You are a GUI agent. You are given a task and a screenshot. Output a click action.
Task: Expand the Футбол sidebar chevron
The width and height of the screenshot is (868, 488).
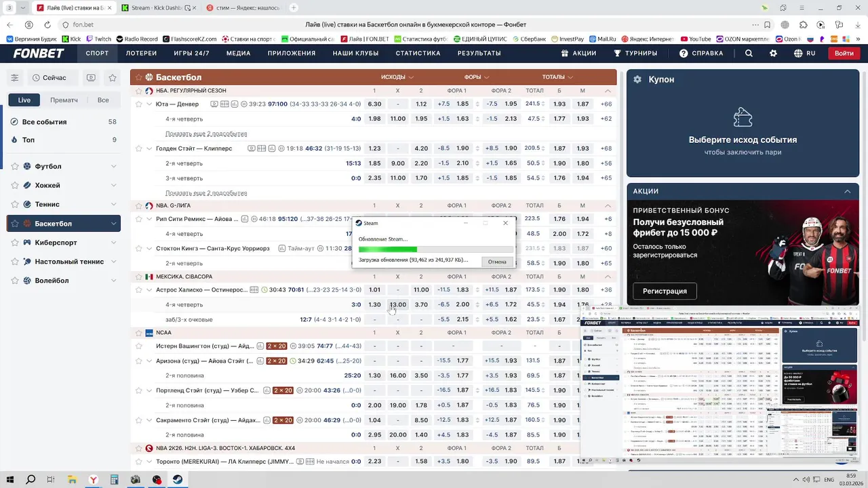[x=113, y=167]
